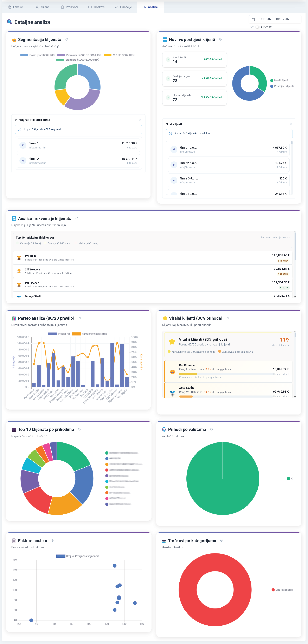Image resolution: width=308 pixels, height=644 pixels.
Task: Open help icon next to Pareto analiza
Action: 80,318
